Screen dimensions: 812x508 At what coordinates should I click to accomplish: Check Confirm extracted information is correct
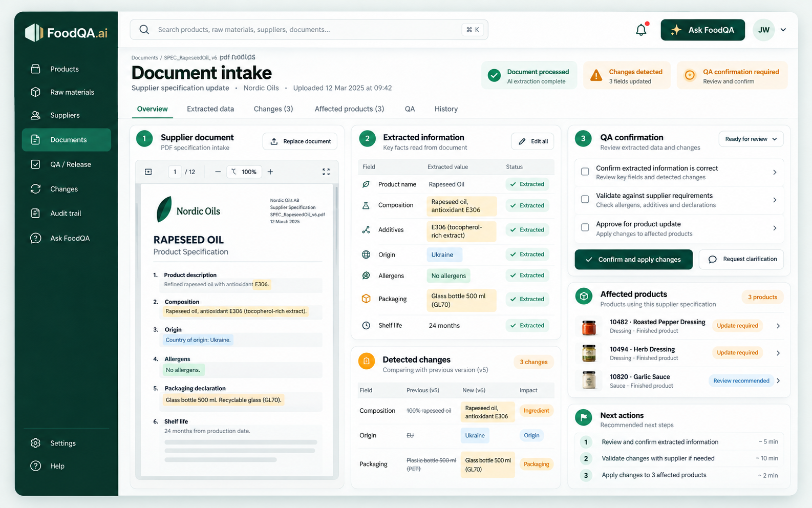pos(585,172)
